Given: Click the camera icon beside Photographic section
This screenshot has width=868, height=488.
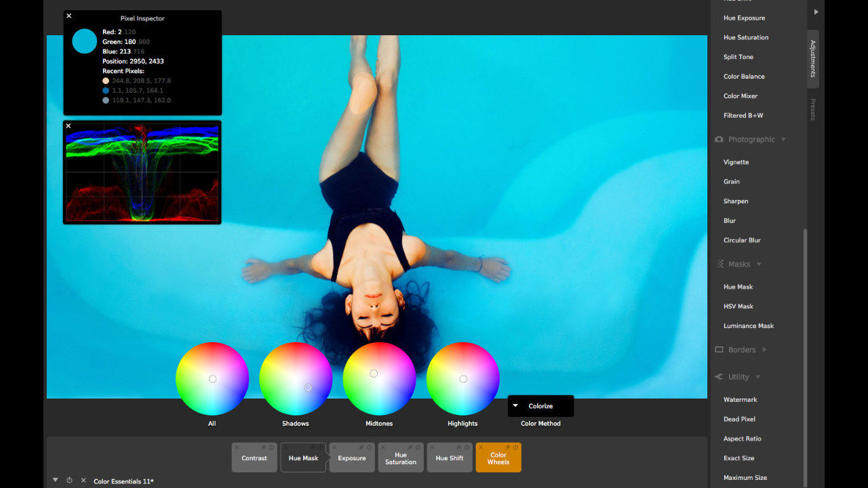Looking at the screenshot, I should pyautogui.click(x=719, y=139).
